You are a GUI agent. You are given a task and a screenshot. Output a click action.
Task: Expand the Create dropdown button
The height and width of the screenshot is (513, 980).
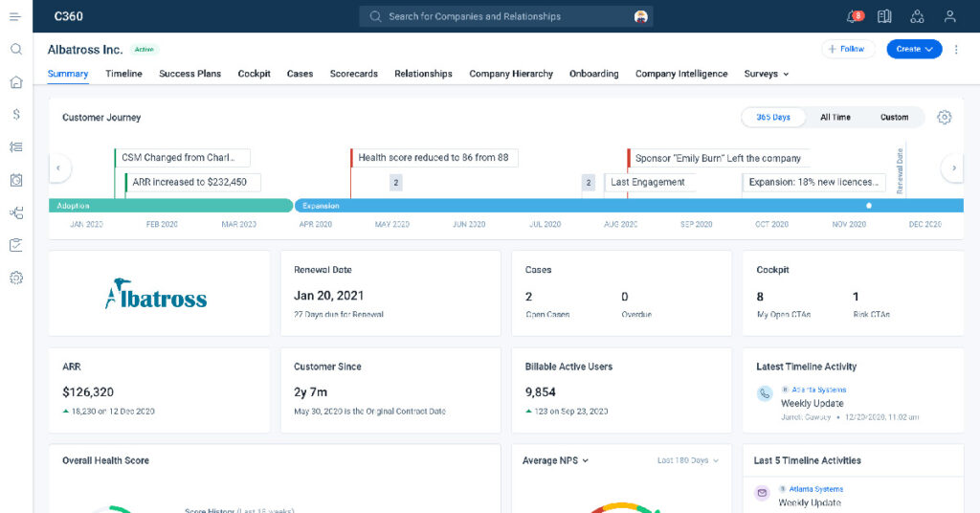tap(914, 49)
